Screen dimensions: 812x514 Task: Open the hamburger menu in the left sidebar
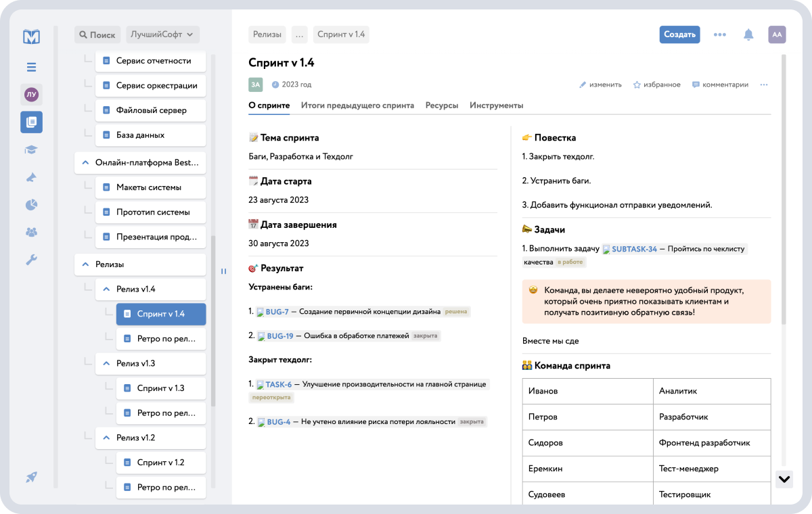[x=31, y=68]
